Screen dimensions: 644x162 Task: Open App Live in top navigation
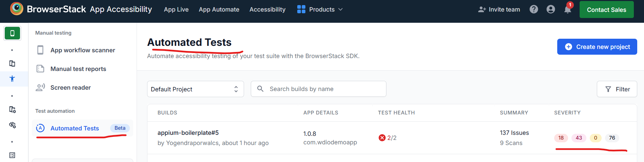point(176,10)
